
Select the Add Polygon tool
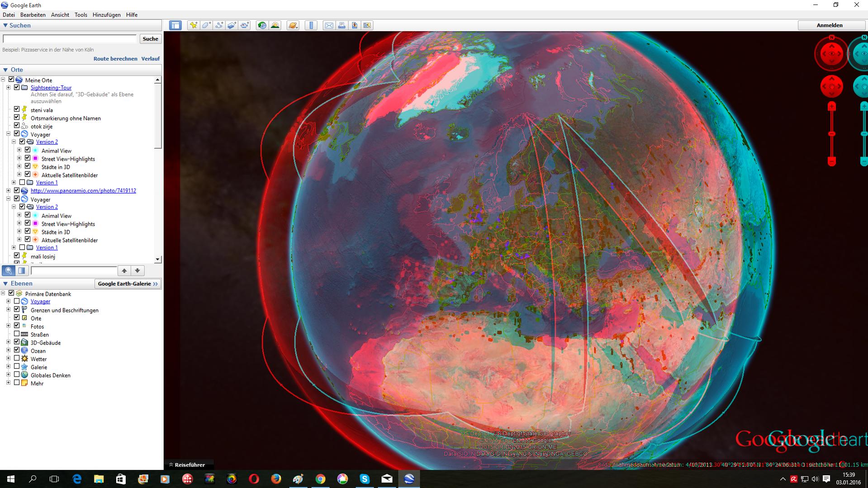[x=206, y=25]
